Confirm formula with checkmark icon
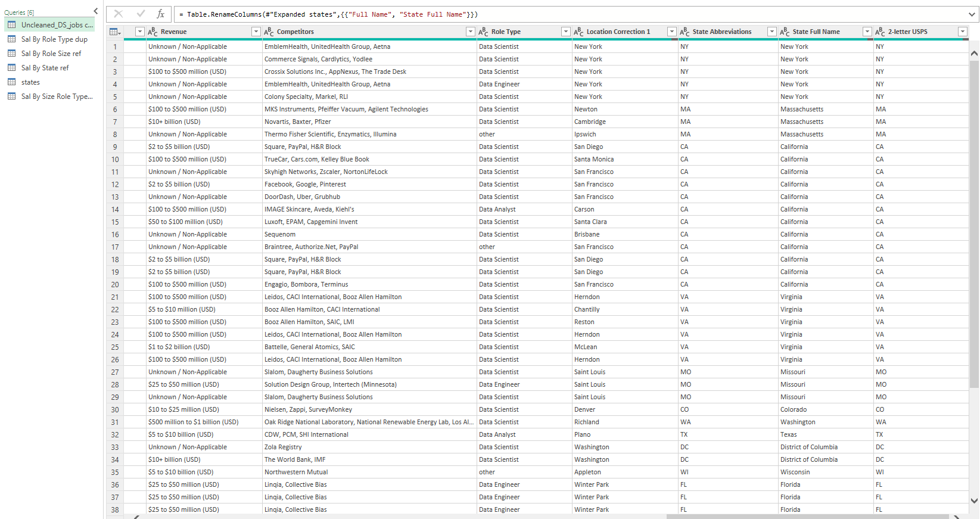 [x=141, y=14]
